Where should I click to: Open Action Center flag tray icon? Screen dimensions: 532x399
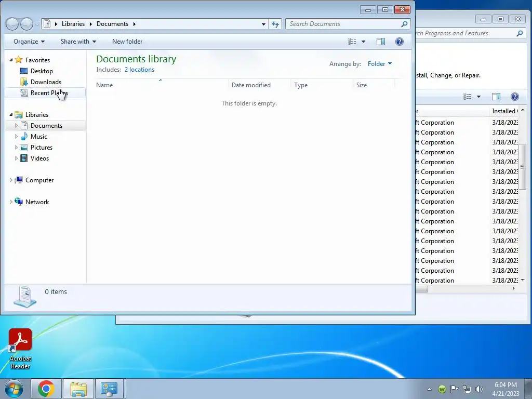(454, 389)
